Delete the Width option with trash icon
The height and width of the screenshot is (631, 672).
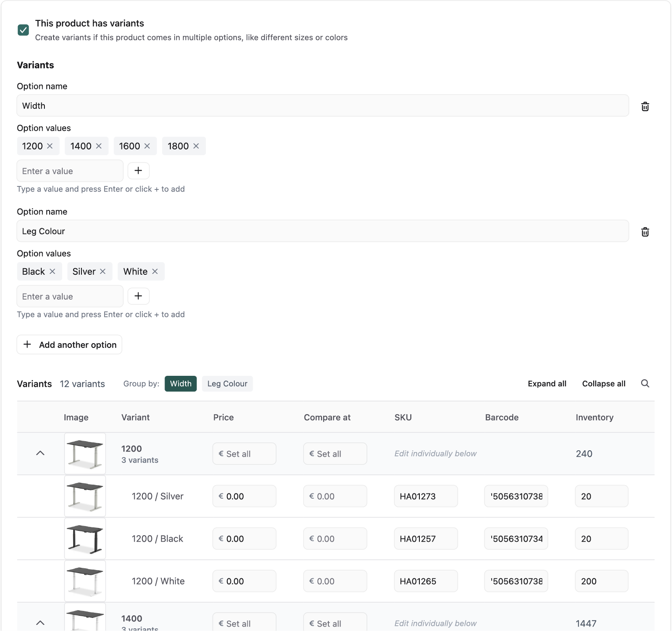point(645,106)
